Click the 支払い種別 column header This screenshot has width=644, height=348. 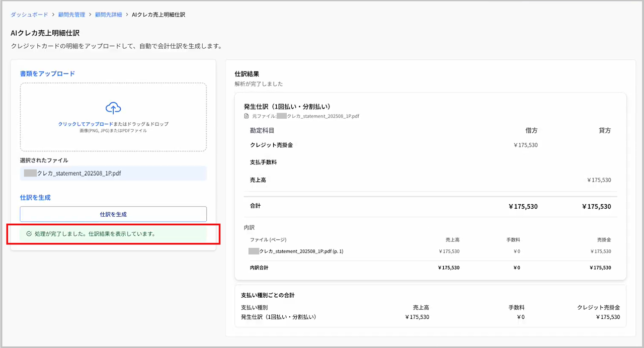[x=254, y=307]
